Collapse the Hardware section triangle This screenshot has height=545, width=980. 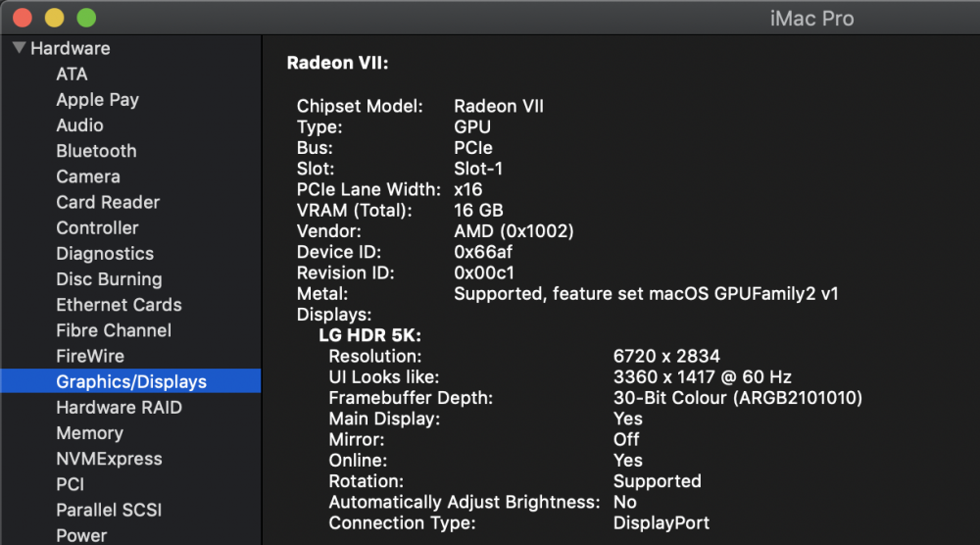pyautogui.click(x=19, y=47)
